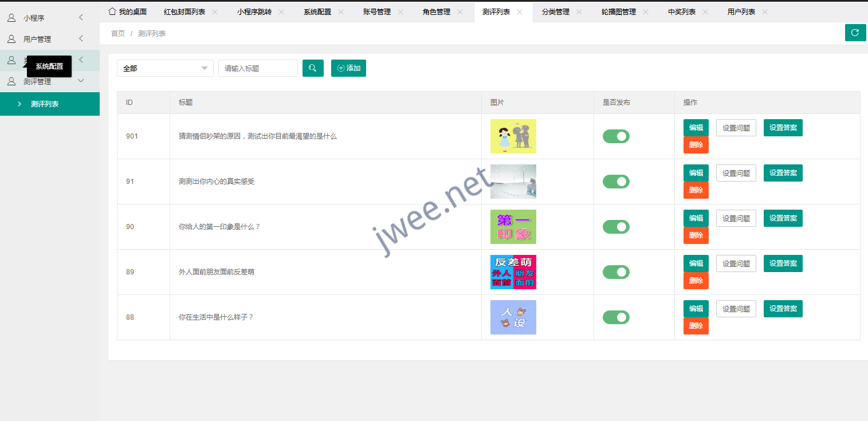Close the 用户列表 tab
Screen dimensions: 868x421
coord(765,11)
